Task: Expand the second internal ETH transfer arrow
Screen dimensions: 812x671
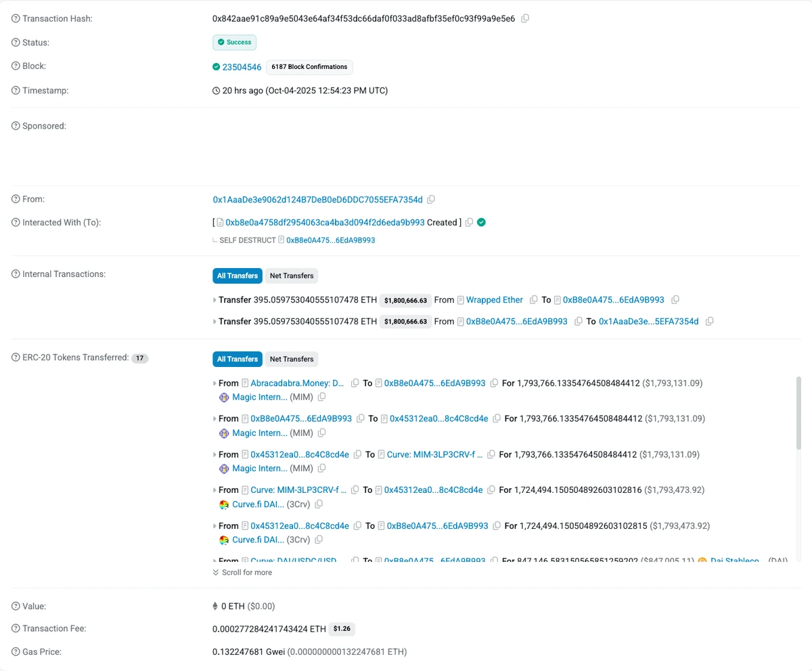Action: coord(215,322)
